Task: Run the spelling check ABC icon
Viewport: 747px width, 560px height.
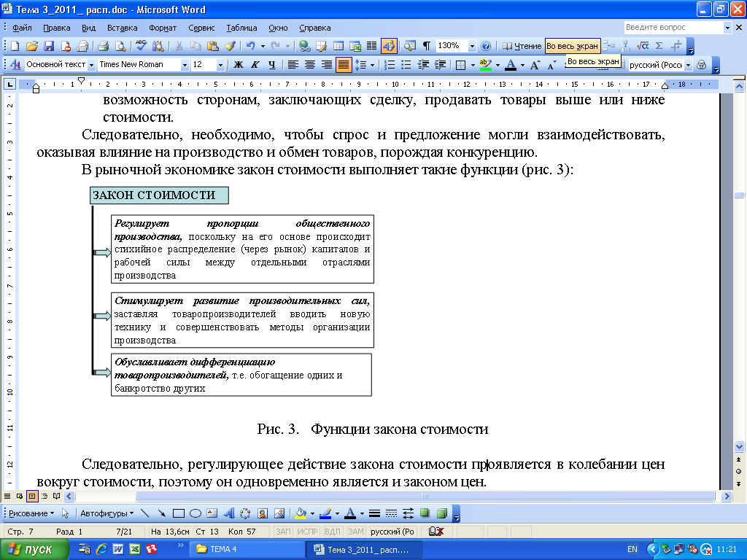Action: point(141,46)
